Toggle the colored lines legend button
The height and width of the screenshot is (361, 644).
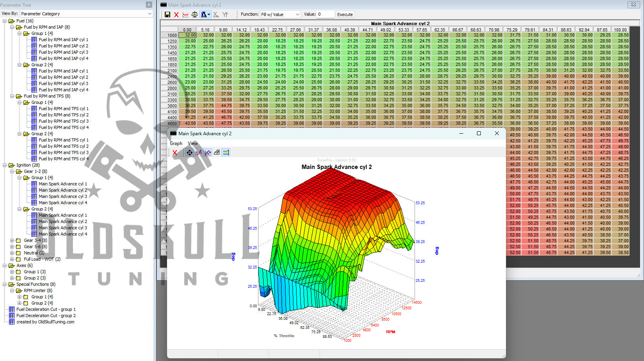point(226,152)
